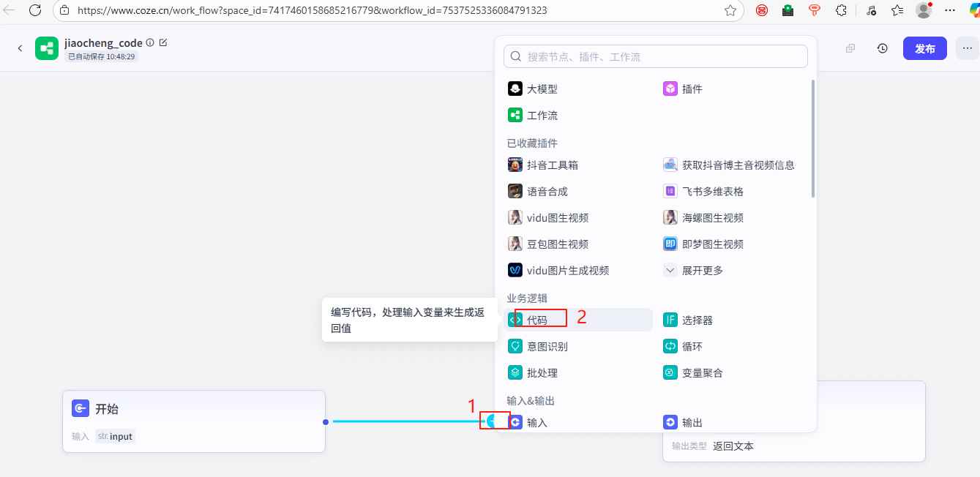Click the node panel vertical scrollbar
Screen dimensions: 980x477
813,138
